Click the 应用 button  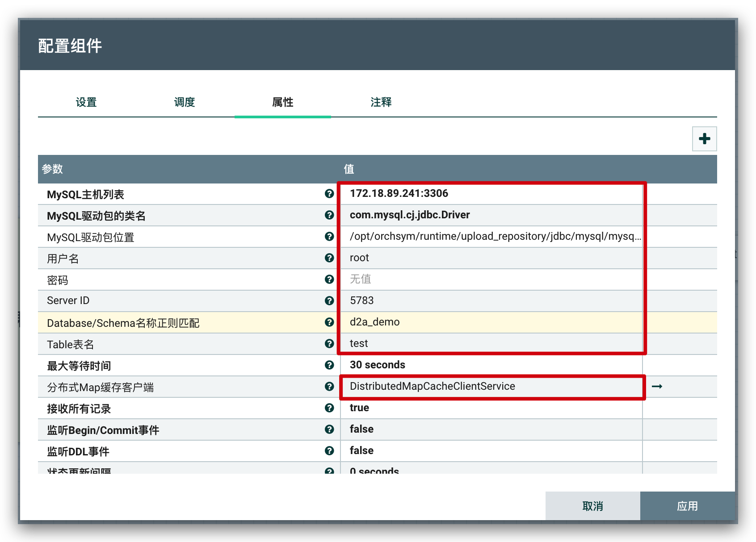click(x=687, y=506)
